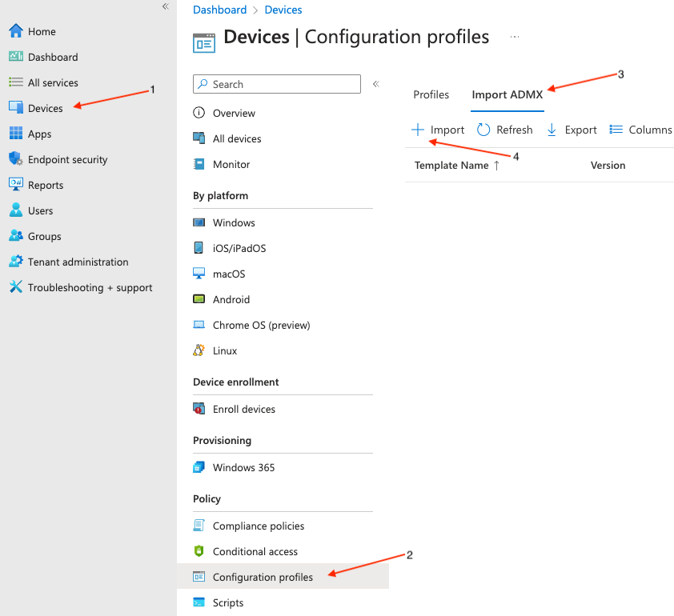Select the Groups people icon
Image resolution: width=674 pixels, height=616 pixels.
coord(16,235)
